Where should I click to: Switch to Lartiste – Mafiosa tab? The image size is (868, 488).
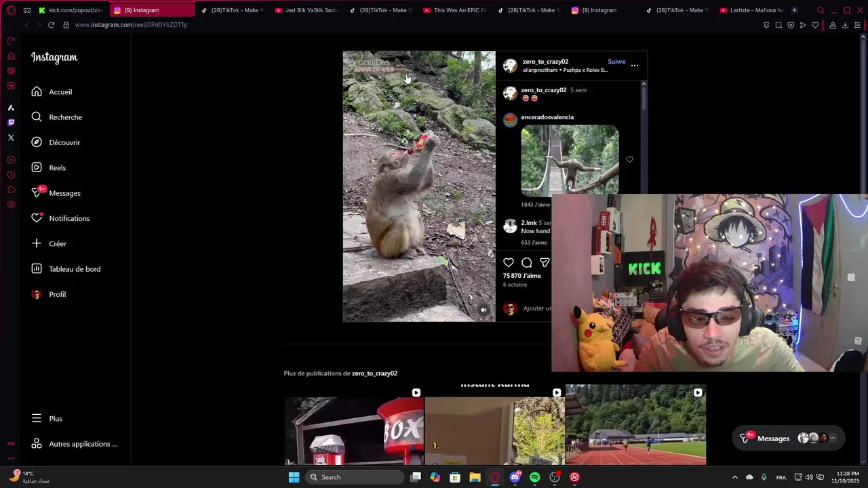tap(751, 10)
